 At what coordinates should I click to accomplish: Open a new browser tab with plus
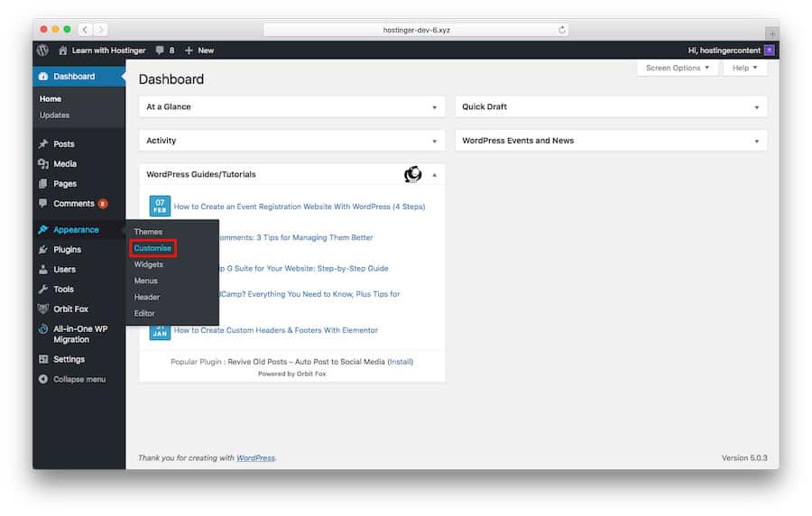click(772, 33)
